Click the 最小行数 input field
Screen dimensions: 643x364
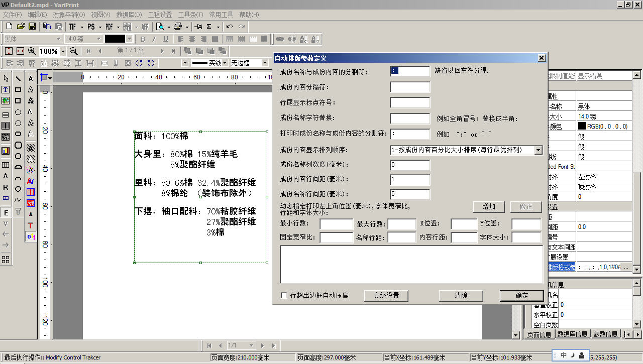337,223
